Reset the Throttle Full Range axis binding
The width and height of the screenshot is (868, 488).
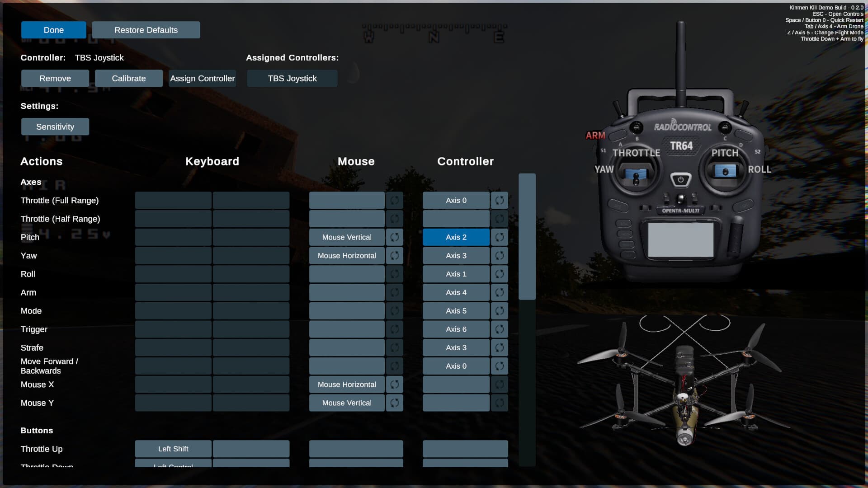500,200
